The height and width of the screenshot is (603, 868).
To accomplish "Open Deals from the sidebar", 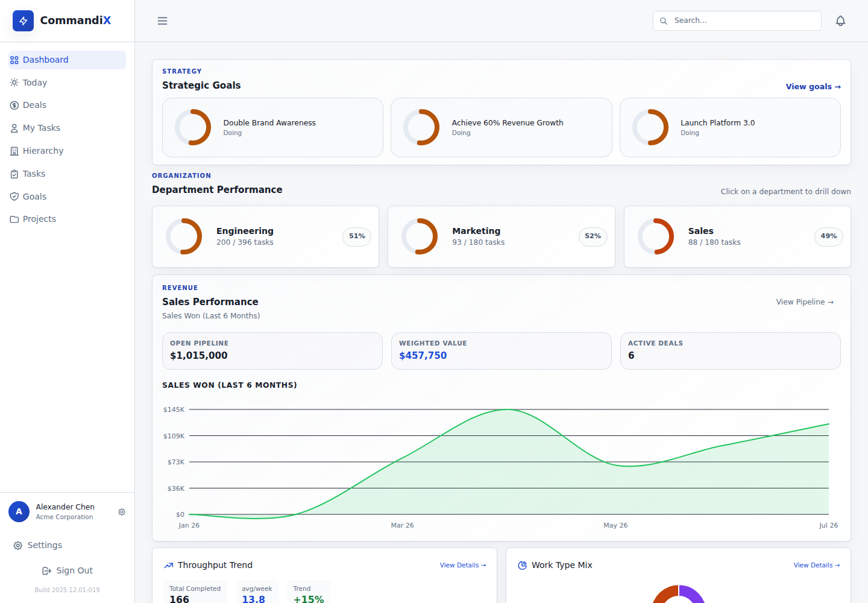I will tap(68, 105).
